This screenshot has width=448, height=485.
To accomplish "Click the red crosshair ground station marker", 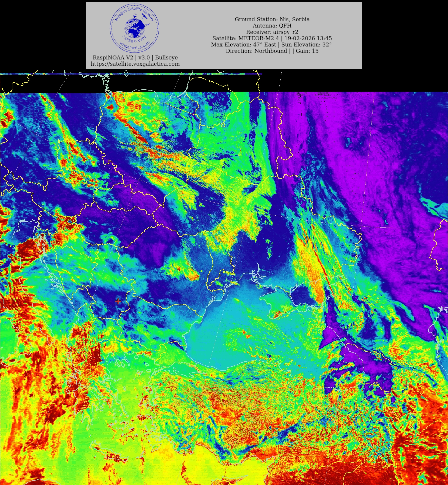I will click(x=118, y=301).
